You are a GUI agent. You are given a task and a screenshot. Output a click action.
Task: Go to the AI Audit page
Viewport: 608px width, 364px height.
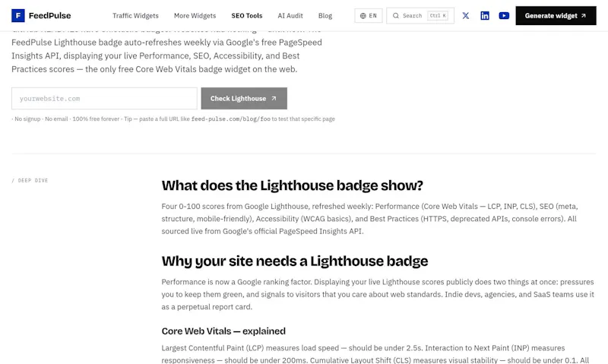(x=290, y=15)
